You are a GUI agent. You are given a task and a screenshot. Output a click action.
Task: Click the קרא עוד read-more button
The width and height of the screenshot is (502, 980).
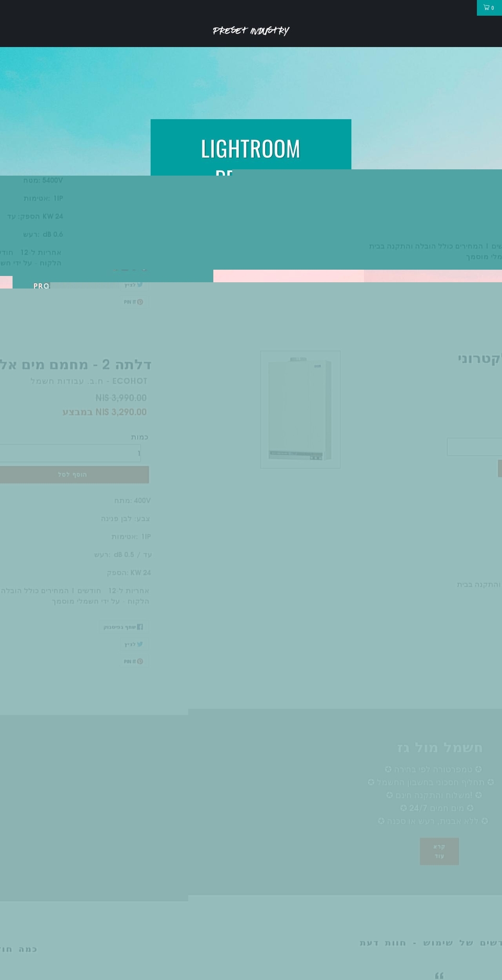439,851
